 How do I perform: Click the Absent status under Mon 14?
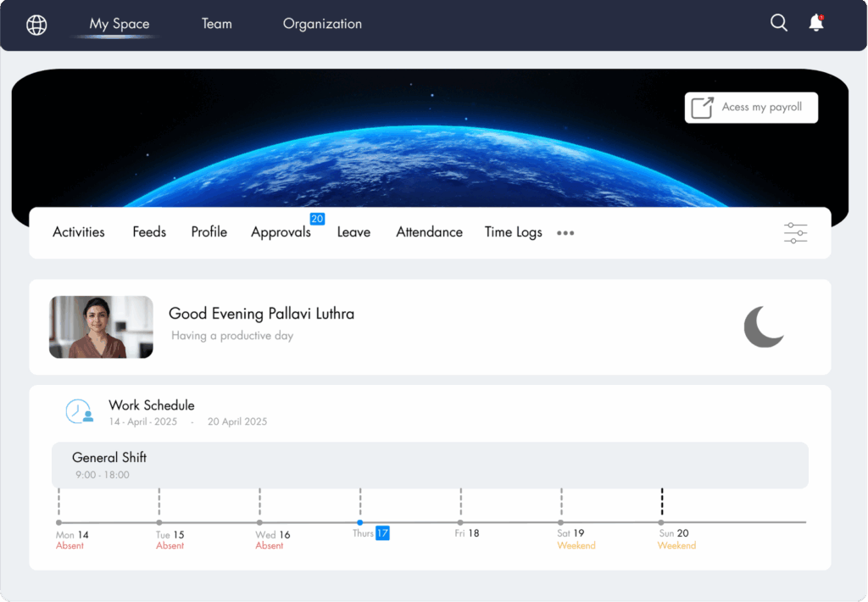coord(70,545)
